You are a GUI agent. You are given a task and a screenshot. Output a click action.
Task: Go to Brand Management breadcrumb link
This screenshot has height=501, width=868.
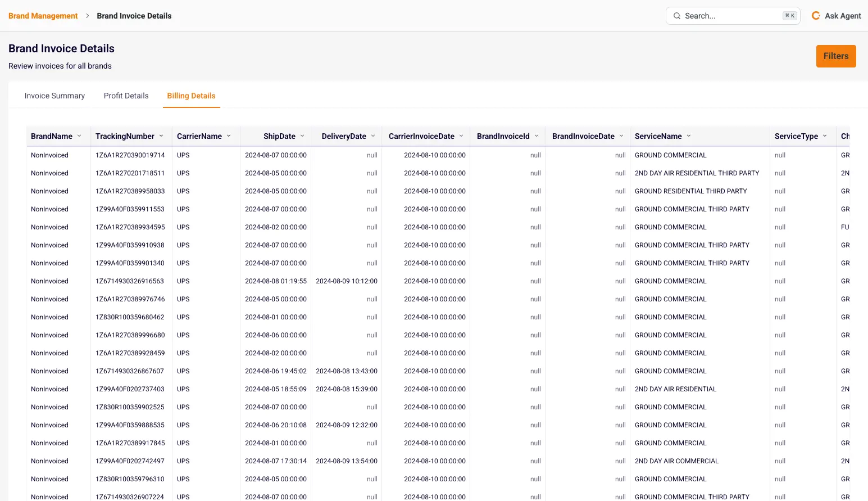(43, 16)
